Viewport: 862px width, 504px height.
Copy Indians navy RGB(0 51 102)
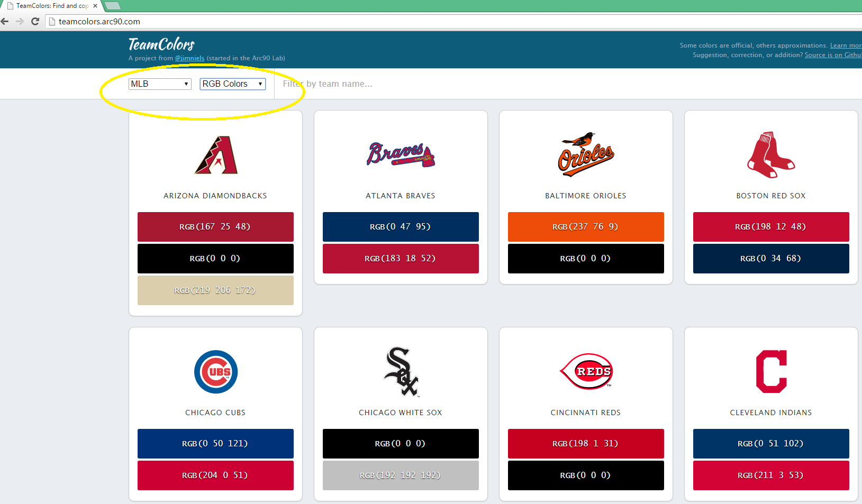pos(771,444)
